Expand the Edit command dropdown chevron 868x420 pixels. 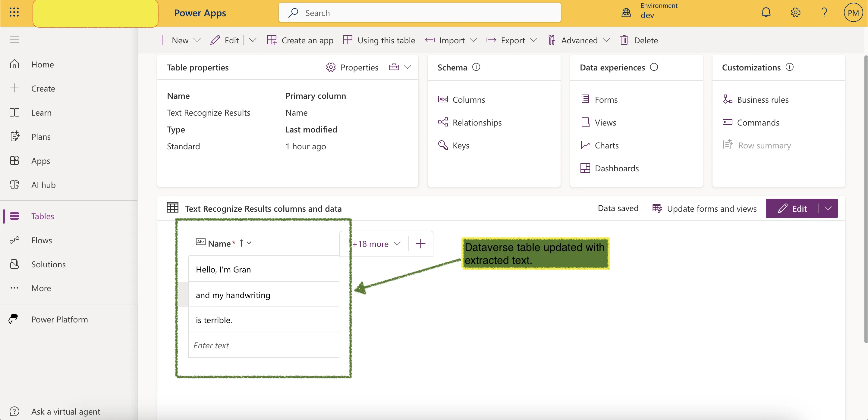(x=253, y=40)
